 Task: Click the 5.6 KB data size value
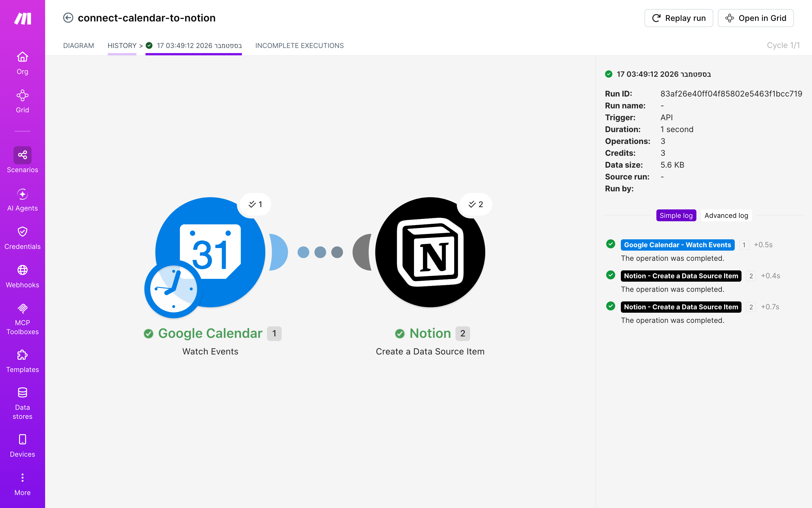[x=672, y=165]
